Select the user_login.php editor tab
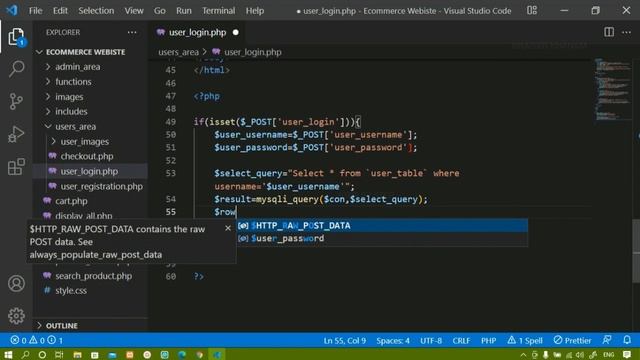Viewport: 640px width, 360px height. 198,32
